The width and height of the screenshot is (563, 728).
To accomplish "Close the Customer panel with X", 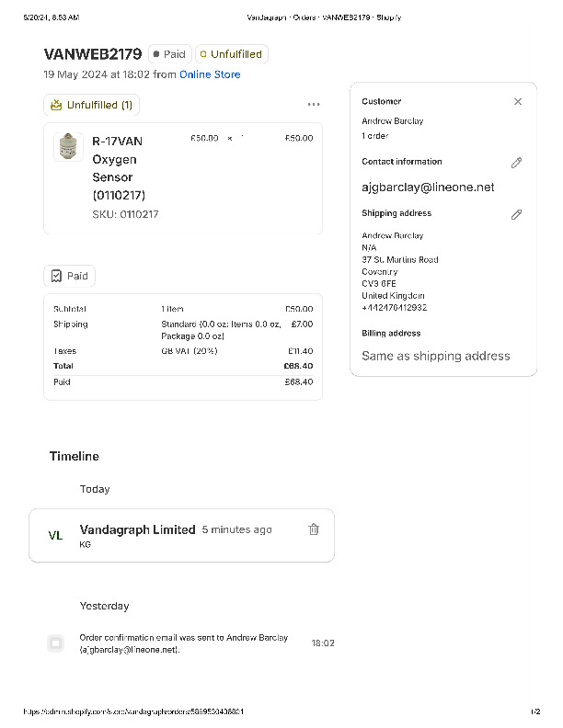I will (518, 102).
